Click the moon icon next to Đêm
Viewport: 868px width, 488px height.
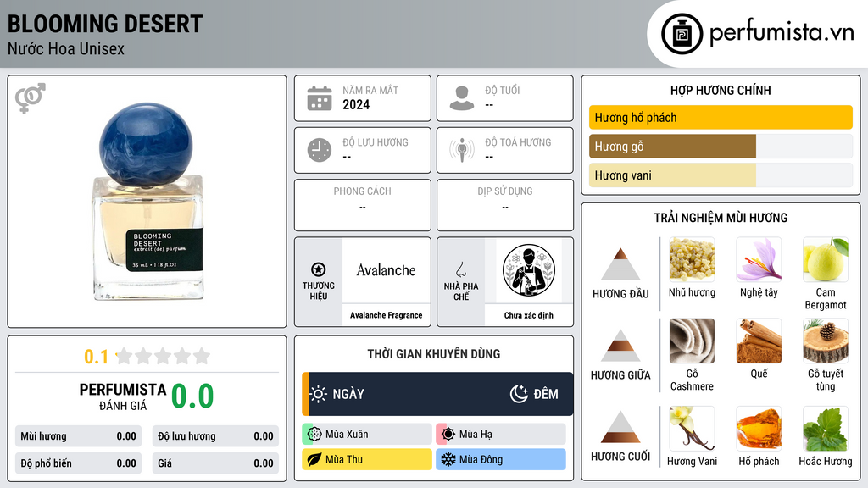coord(519,394)
